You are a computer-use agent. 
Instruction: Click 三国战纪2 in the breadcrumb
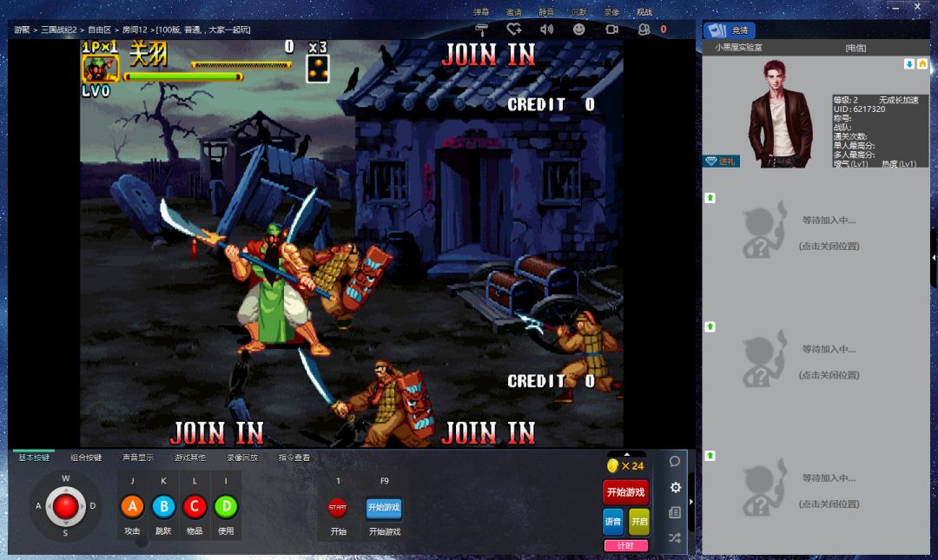[x=59, y=30]
